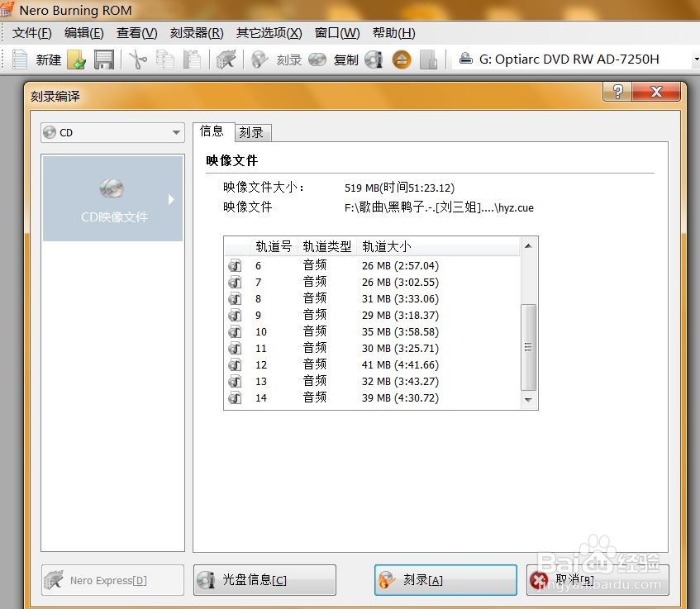The image size is (700, 609).
Task: Click the copy disc icon beside 复制
Action: (x=317, y=59)
